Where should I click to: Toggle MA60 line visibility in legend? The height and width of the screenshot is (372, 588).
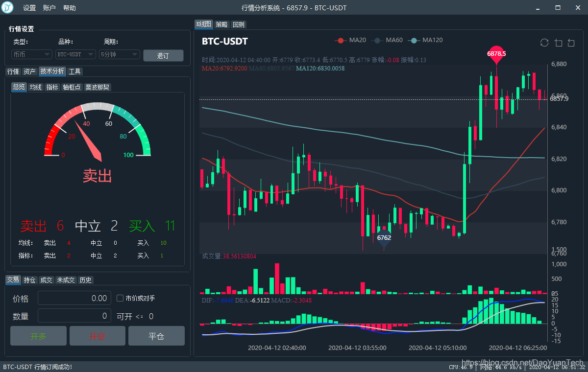[x=388, y=40]
